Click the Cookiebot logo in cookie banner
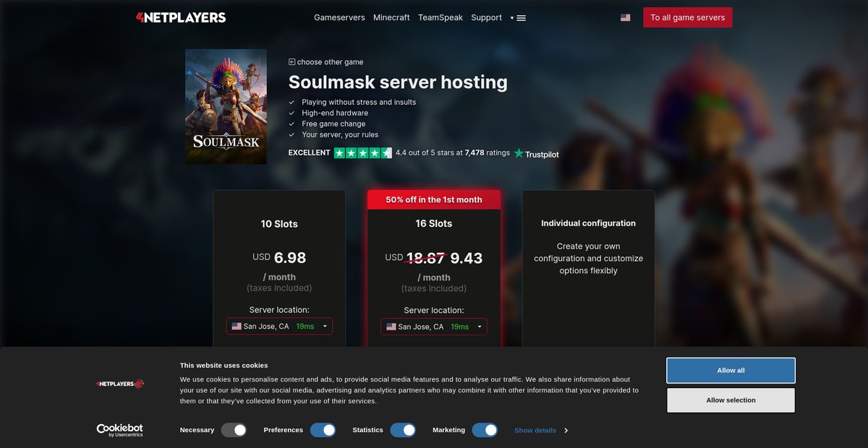The height and width of the screenshot is (448, 868). pyautogui.click(x=120, y=430)
